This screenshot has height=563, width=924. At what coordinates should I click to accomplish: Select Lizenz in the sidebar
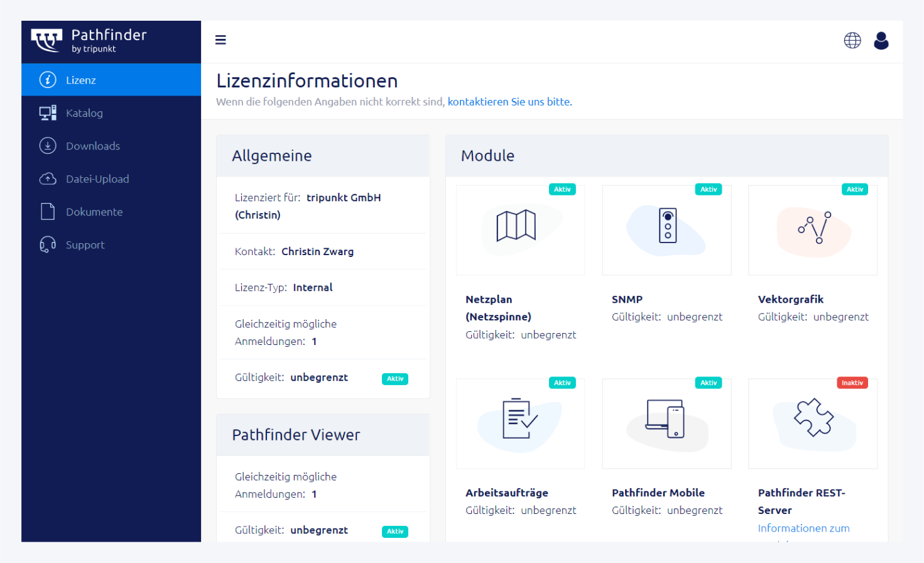pyautogui.click(x=81, y=80)
